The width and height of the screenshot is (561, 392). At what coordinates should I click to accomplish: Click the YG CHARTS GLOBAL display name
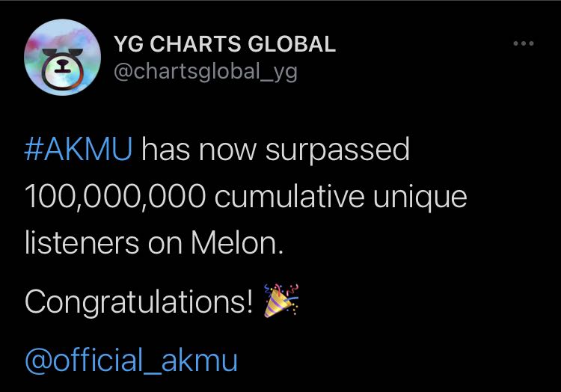pos(224,44)
